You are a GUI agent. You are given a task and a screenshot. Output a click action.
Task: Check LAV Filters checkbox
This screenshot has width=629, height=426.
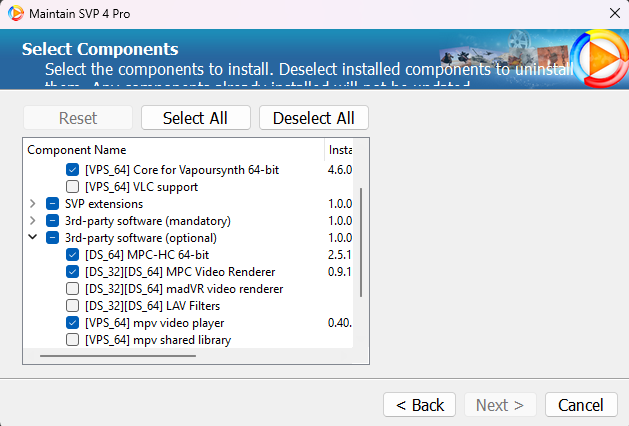pyautogui.click(x=73, y=306)
